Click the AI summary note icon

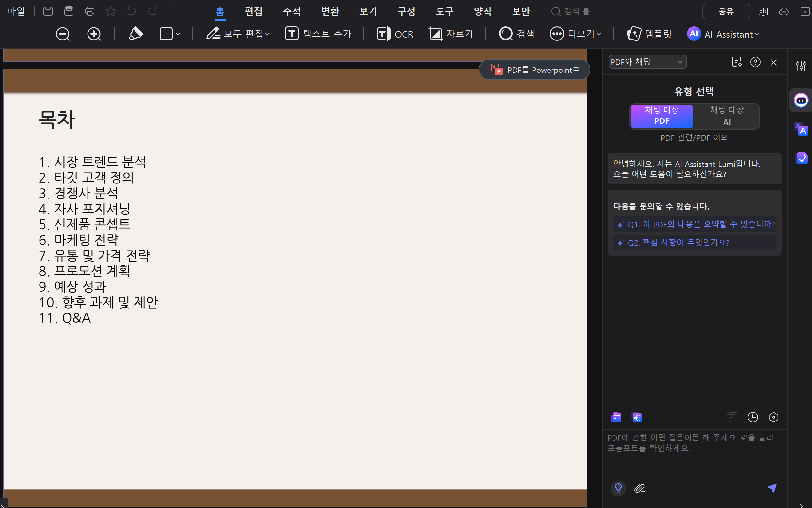(736, 62)
